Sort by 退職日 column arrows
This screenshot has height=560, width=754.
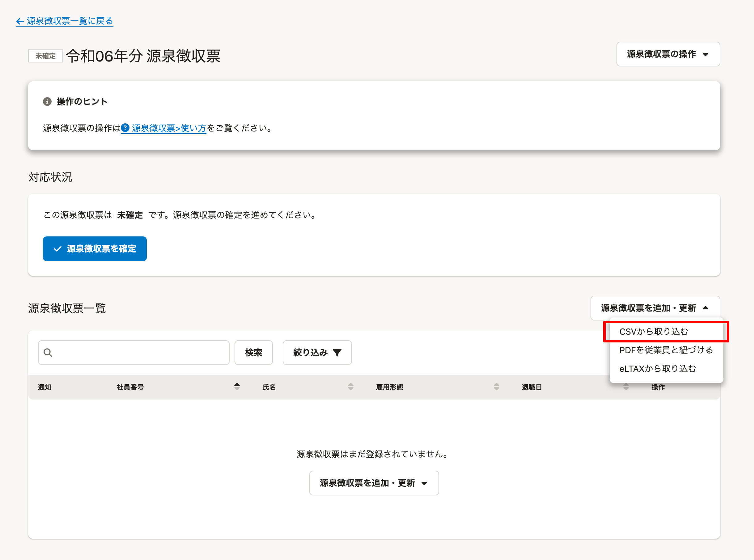point(626,387)
